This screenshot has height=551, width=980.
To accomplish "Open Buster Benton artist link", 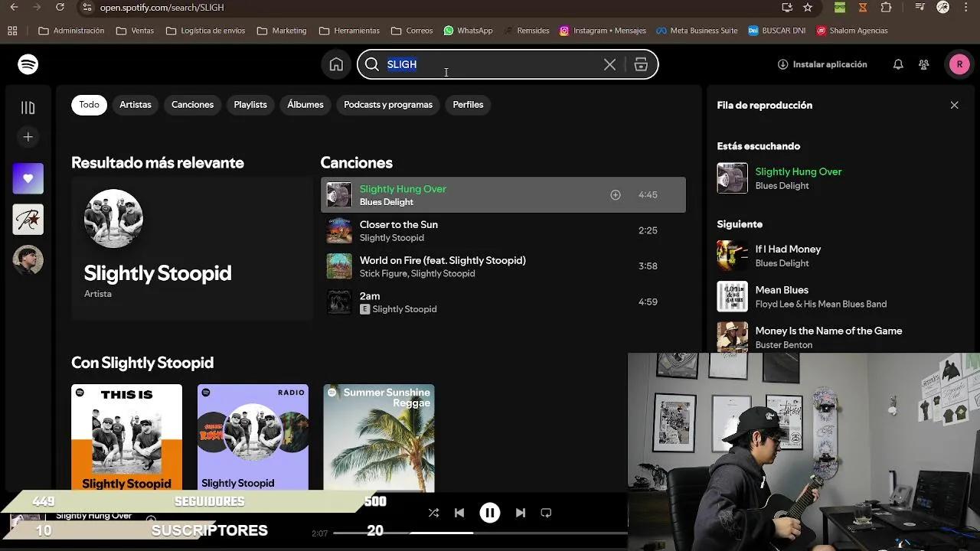I will click(784, 345).
